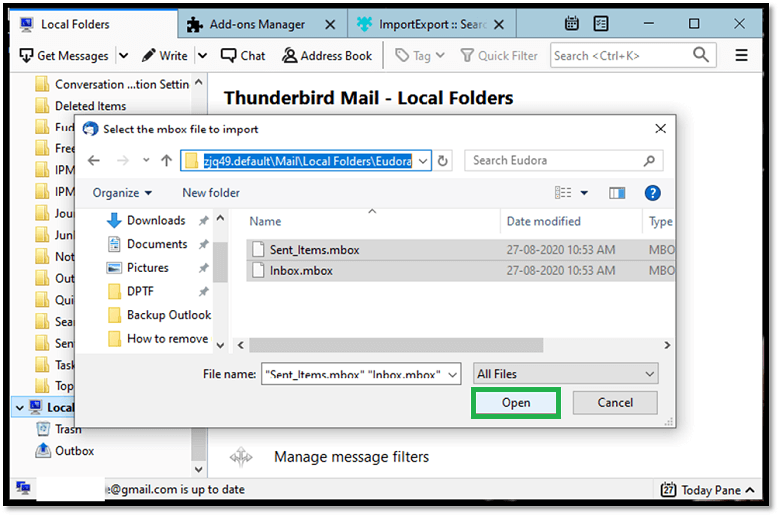The height and width of the screenshot is (516, 779).
Task: Open the calendar icon in Thunderbird title bar
Action: click(572, 23)
